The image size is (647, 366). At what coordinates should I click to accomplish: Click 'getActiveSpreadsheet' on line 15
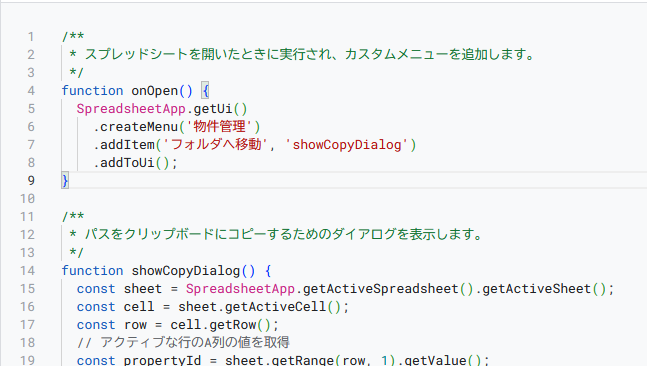coord(380,289)
